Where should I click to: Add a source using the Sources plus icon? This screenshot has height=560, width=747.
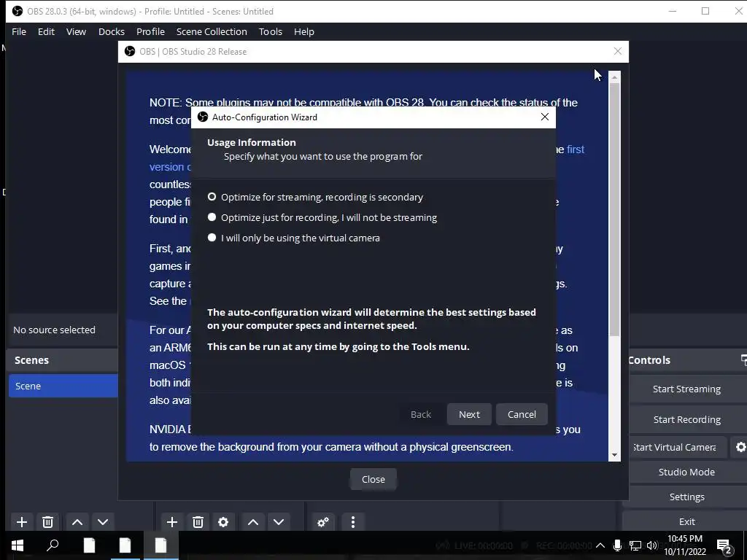point(172,522)
